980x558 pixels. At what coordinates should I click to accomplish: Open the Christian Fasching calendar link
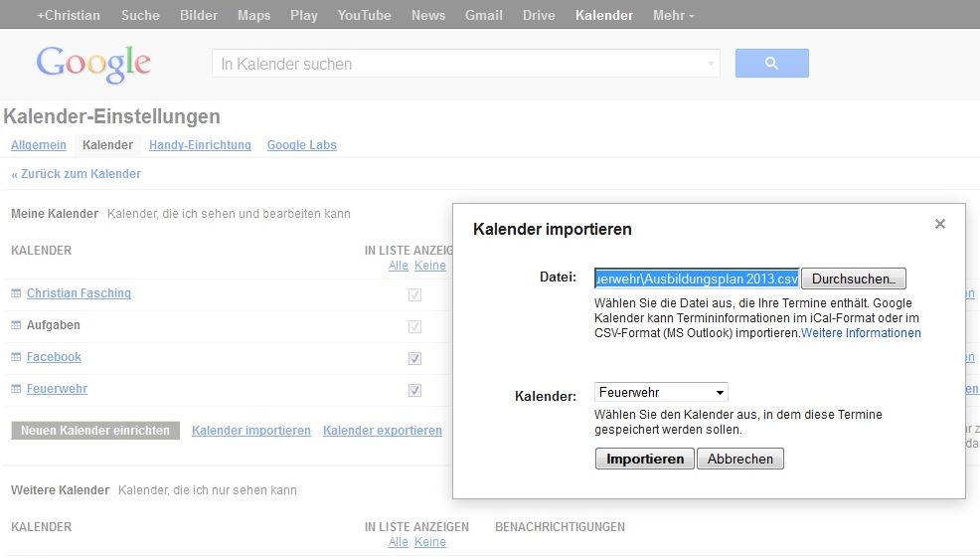[79, 293]
